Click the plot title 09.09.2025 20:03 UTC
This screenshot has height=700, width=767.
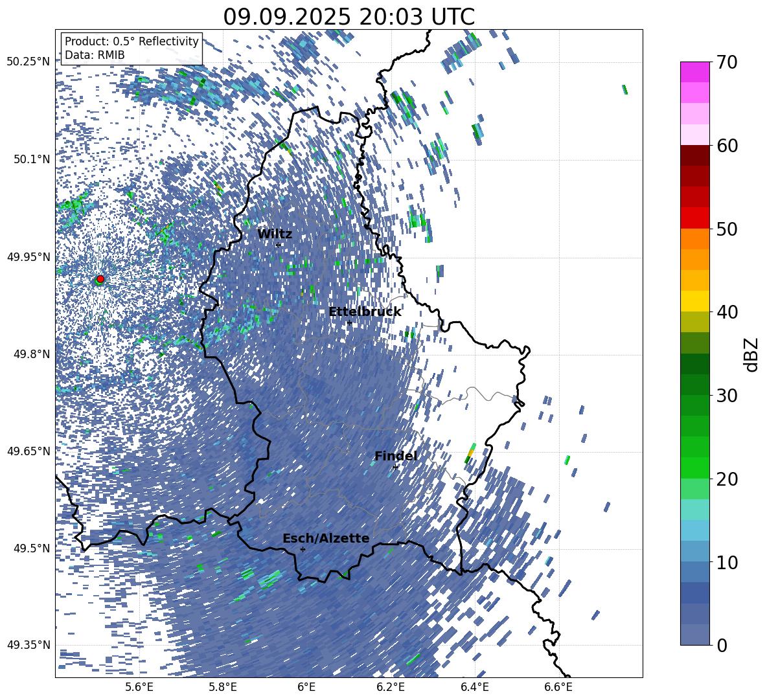pyautogui.click(x=349, y=17)
